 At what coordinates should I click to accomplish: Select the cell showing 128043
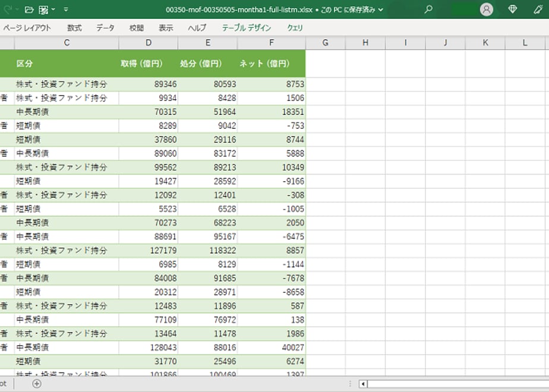tap(149, 347)
